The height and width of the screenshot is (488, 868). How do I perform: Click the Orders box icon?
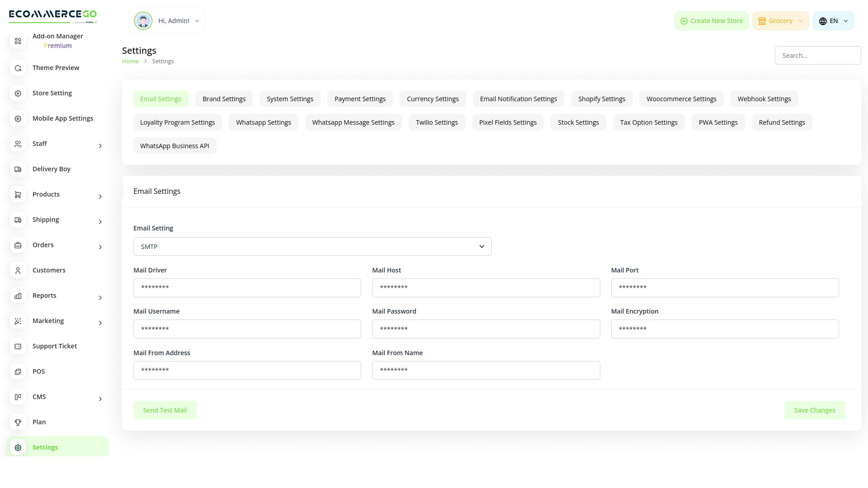point(18,245)
